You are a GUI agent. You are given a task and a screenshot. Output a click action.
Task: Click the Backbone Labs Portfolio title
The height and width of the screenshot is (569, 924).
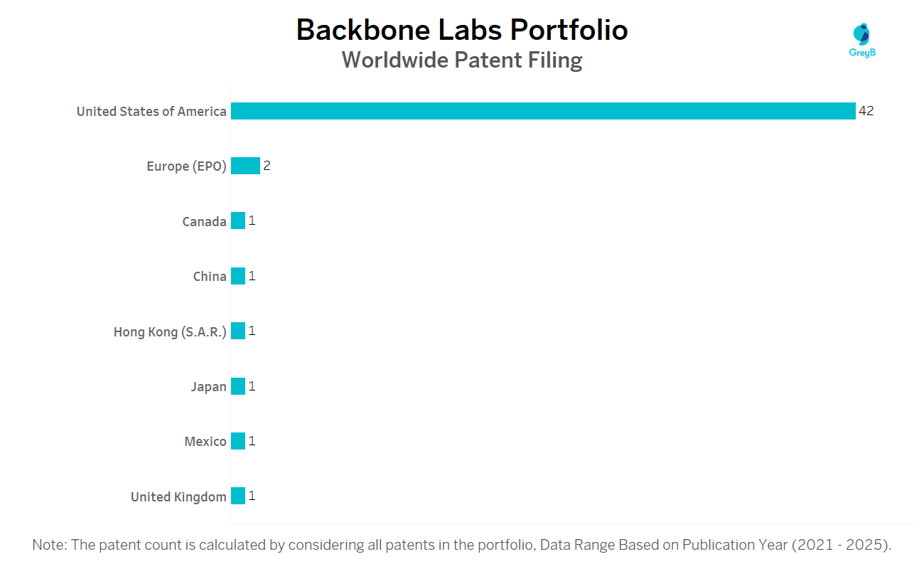point(462,30)
